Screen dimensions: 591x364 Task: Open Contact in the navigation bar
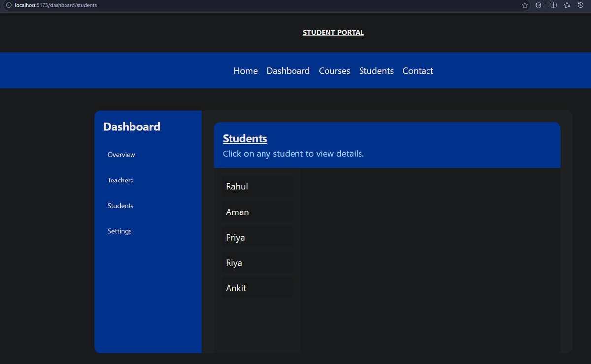(418, 71)
